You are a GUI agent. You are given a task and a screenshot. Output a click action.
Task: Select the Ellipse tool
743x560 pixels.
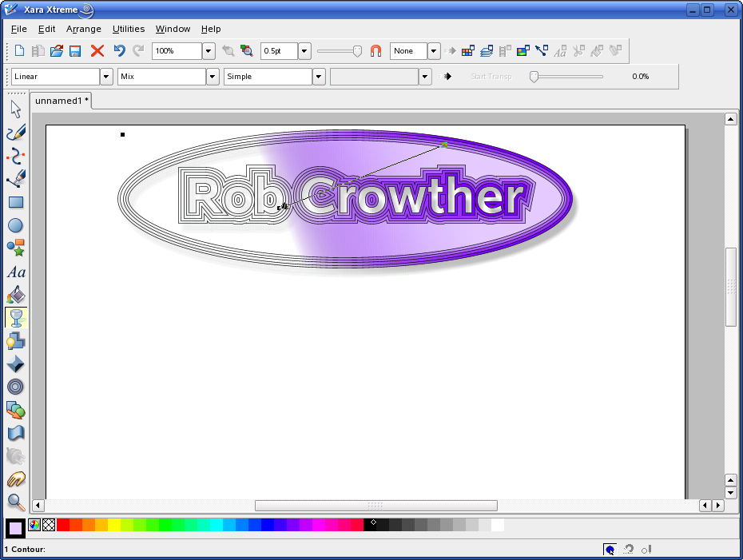click(16, 226)
